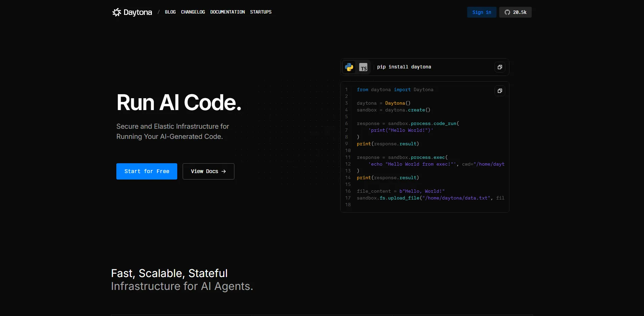Open the DOCUMENTATION section
Screen dimensions: 644x316
pyautogui.click(x=227, y=12)
